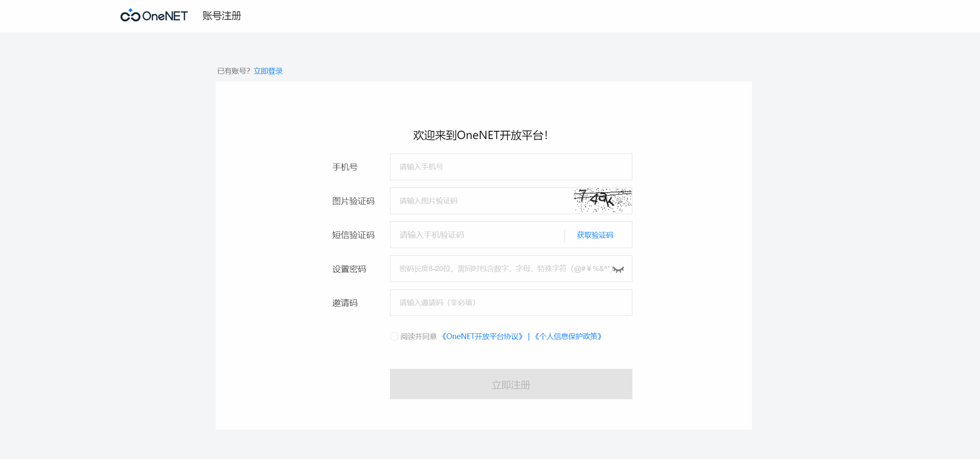Screen dimensions: 980x459
Task: Click the 手机号 field label
Action: pyautogui.click(x=345, y=167)
